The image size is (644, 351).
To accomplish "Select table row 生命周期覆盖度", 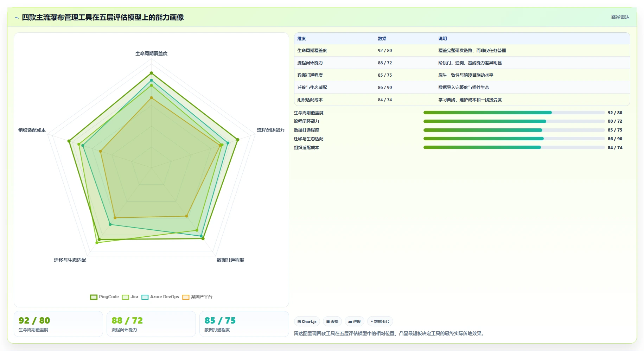I will click(462, 51).
